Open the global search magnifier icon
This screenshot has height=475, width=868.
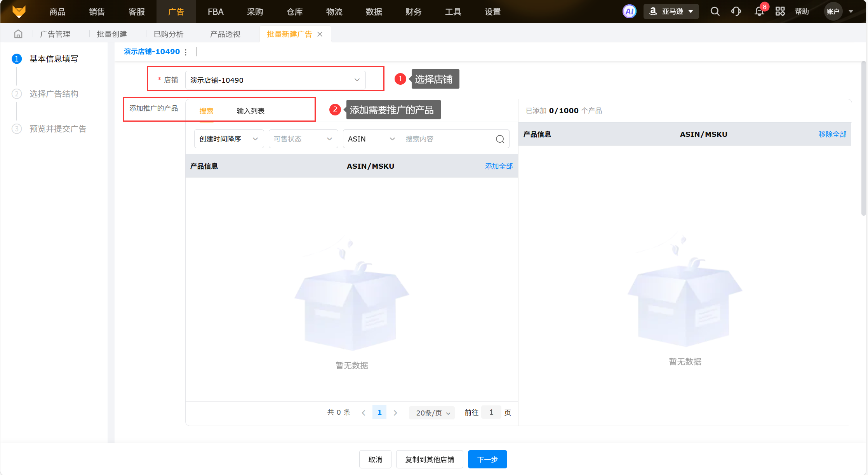point(715,12)
